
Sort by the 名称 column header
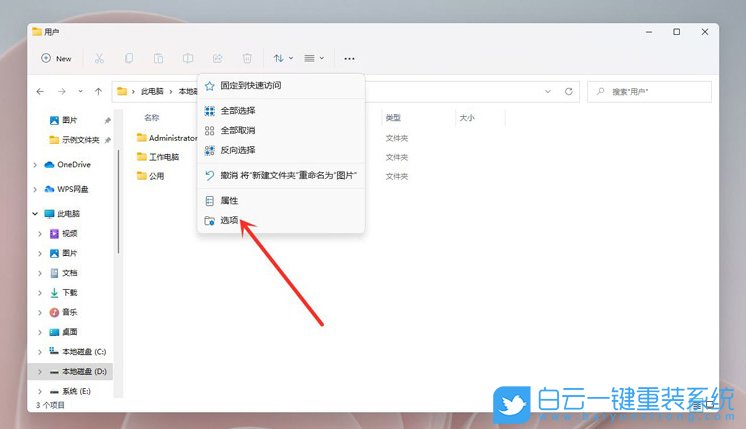tap(152, 117)
